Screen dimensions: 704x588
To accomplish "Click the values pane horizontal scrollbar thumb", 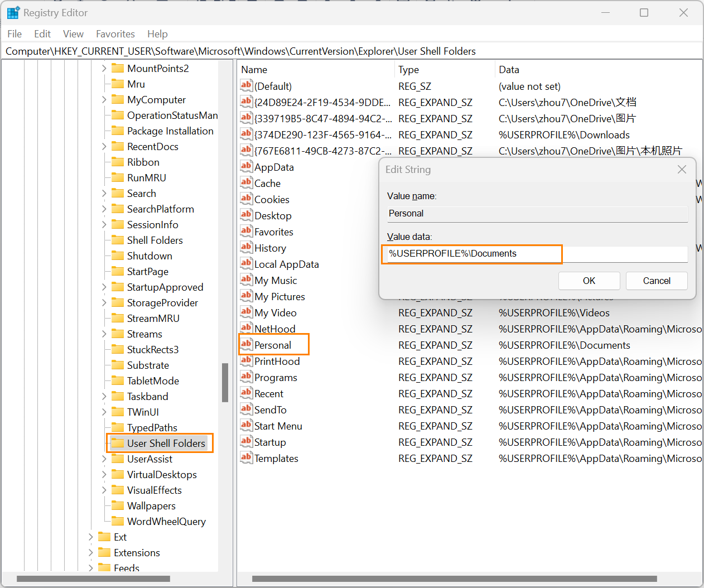I will (x=455, y=579).
